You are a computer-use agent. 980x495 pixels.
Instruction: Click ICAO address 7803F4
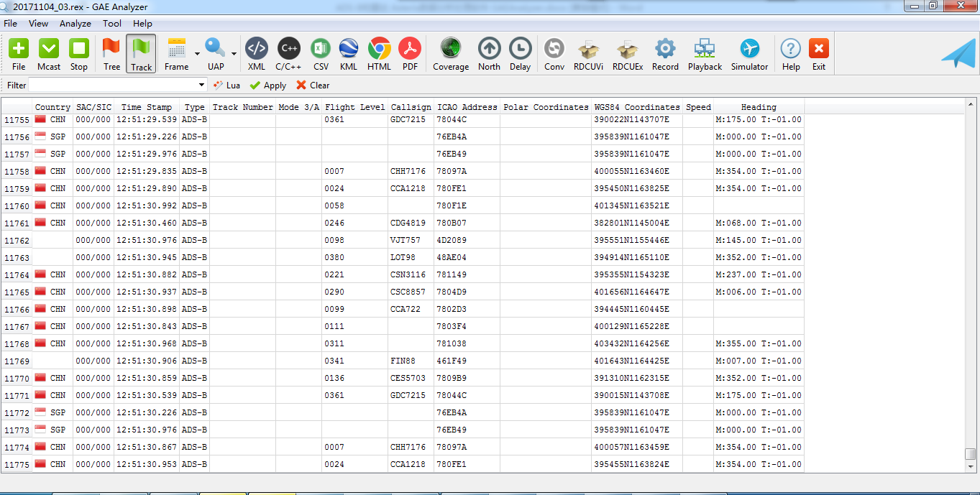click(x=467, y=326)
